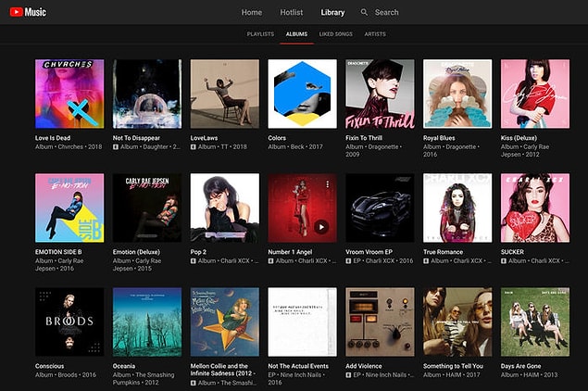Open the Love Is Dead album cover

pyautogui.click(x=69, y=94)
